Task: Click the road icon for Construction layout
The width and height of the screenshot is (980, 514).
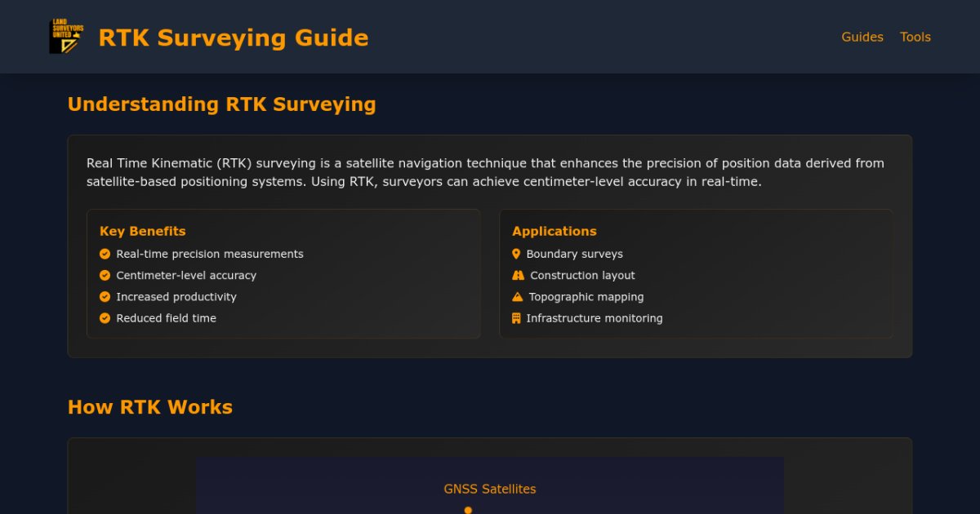Action: tap(518, 276)
